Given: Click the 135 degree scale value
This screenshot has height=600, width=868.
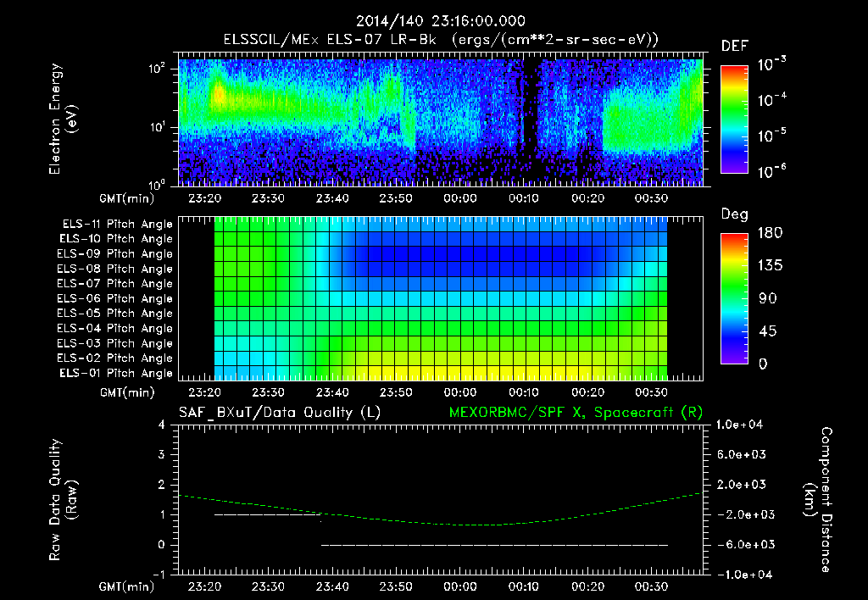Looking at the screenshot, I should [x=770, y=266].
